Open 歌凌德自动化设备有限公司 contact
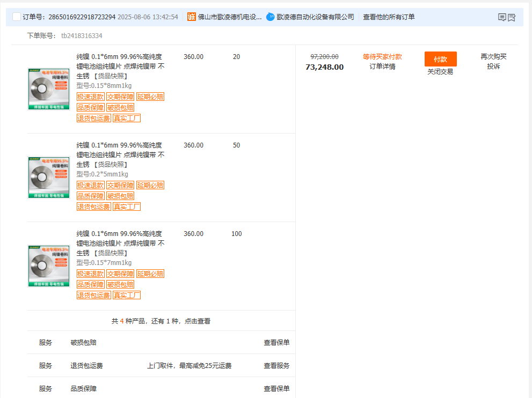The height and width of the screenshot is (398, 532). pos(315,17)
